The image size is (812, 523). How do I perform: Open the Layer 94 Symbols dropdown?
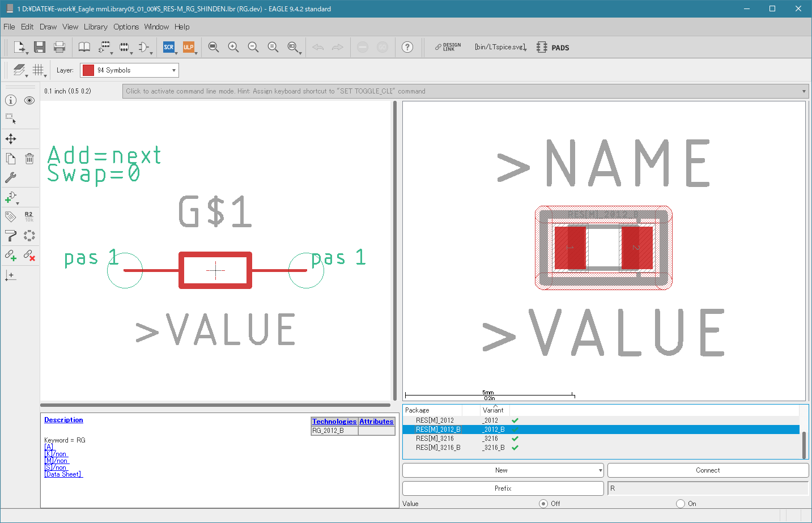[129, 70]
